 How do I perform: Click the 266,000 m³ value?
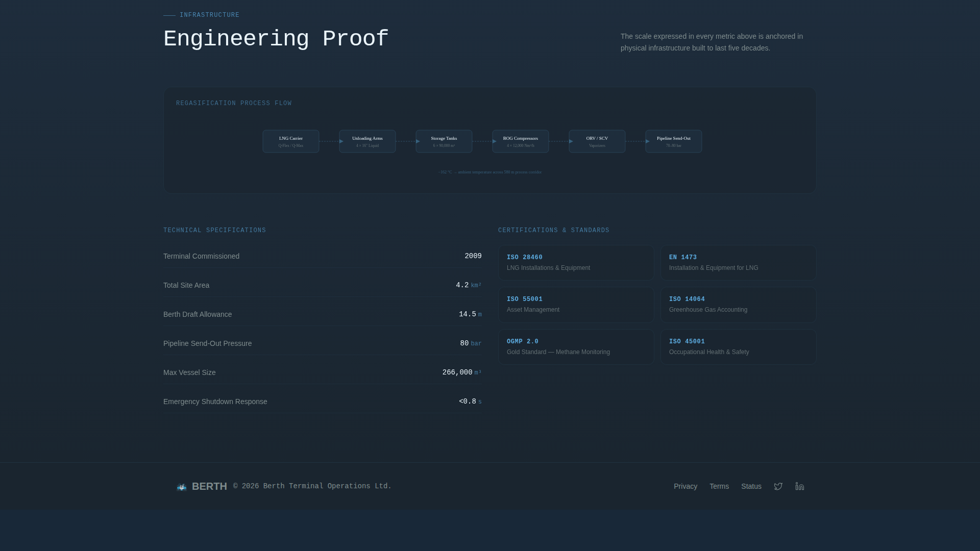(462, 372)
